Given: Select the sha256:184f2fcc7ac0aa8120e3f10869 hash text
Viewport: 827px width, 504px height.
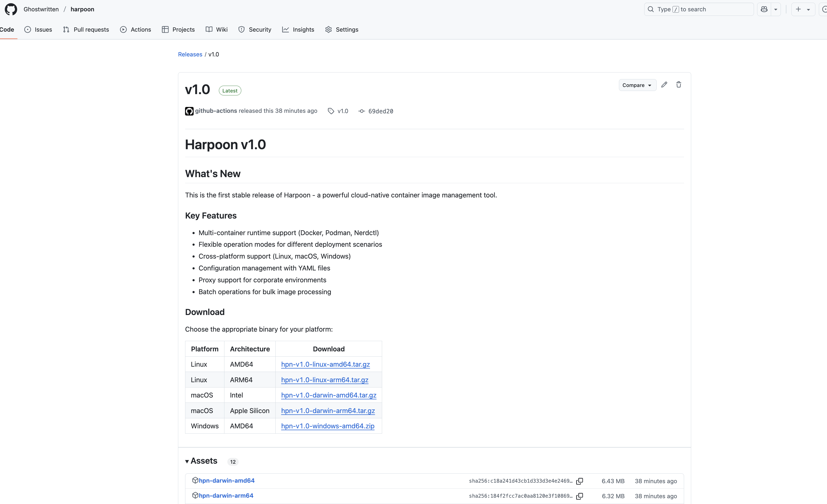Looking at the screenshot, I should point(521,496).
